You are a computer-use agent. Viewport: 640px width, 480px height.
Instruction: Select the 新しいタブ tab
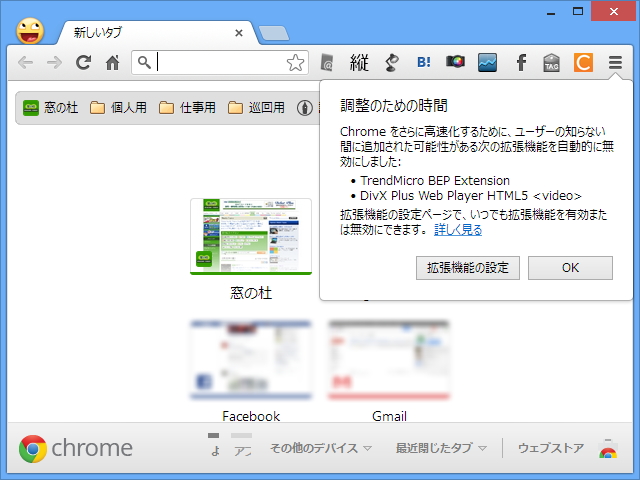coord(157,33)
